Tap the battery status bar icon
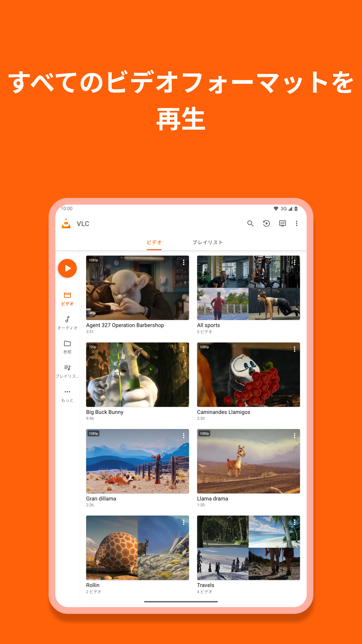Image resolution: width=362 pixels, height=644 pixels. pyautogui.click(x=296, y=208)
